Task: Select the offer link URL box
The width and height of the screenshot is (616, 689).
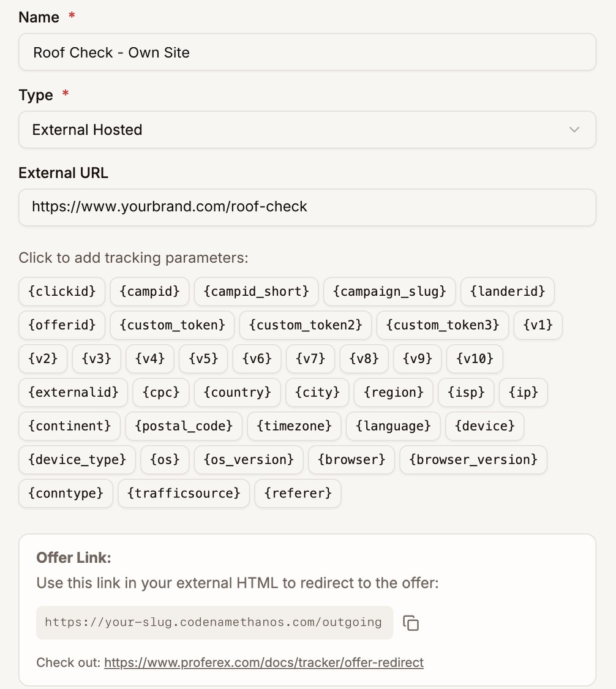Action: pyautogui.click(x=214, y=623)
